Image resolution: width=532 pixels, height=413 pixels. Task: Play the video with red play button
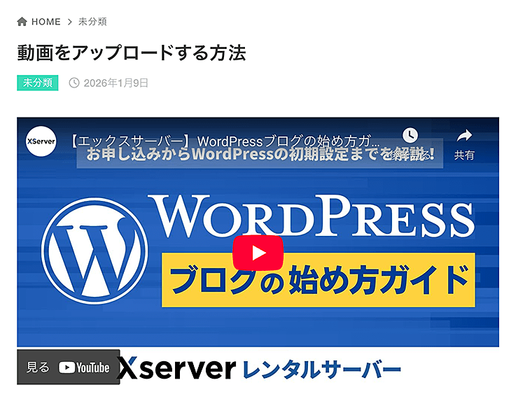click(x=258, y=253)
